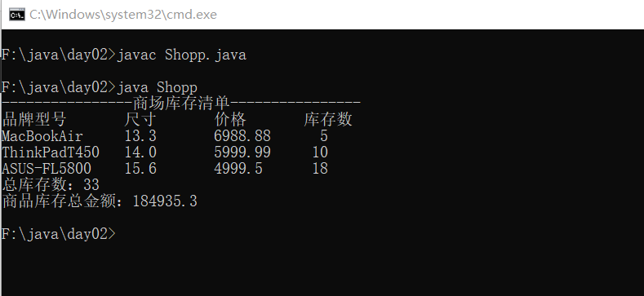
Task: Click the 尺寸 column header
Action: pos(140,120)
